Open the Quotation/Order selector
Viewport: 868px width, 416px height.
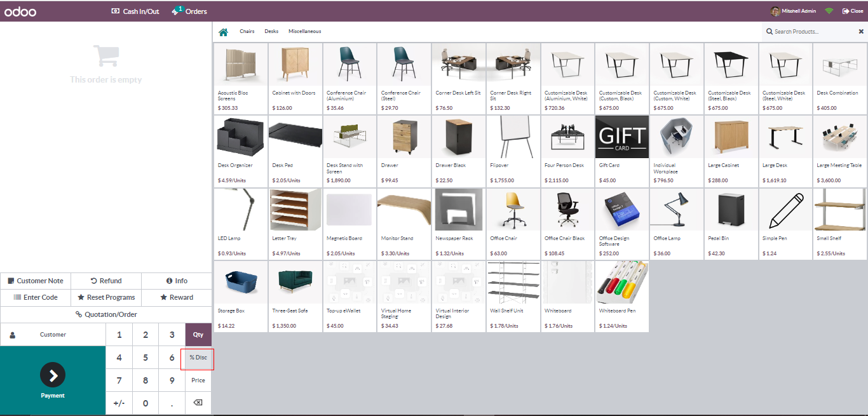pyautogui.click(x=106, y=314)
